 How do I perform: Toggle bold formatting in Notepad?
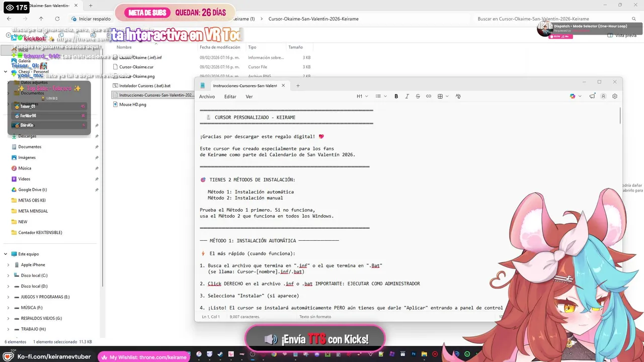396,96
